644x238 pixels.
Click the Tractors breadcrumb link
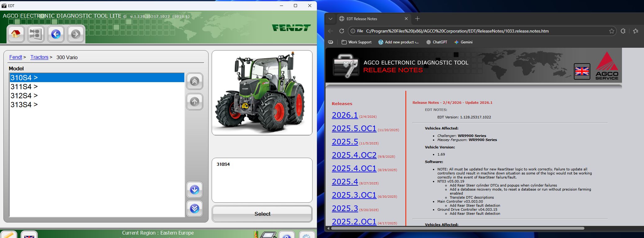pos(39,57)
